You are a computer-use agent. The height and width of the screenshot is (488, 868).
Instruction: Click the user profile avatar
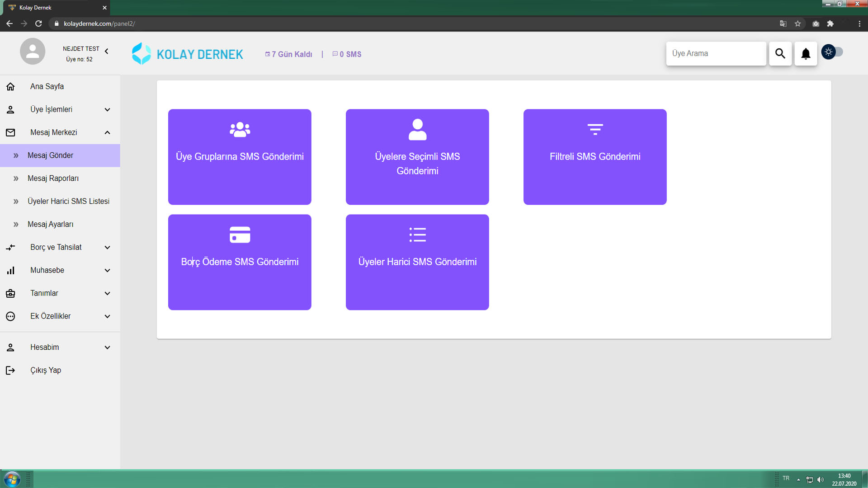pos(33,52)
